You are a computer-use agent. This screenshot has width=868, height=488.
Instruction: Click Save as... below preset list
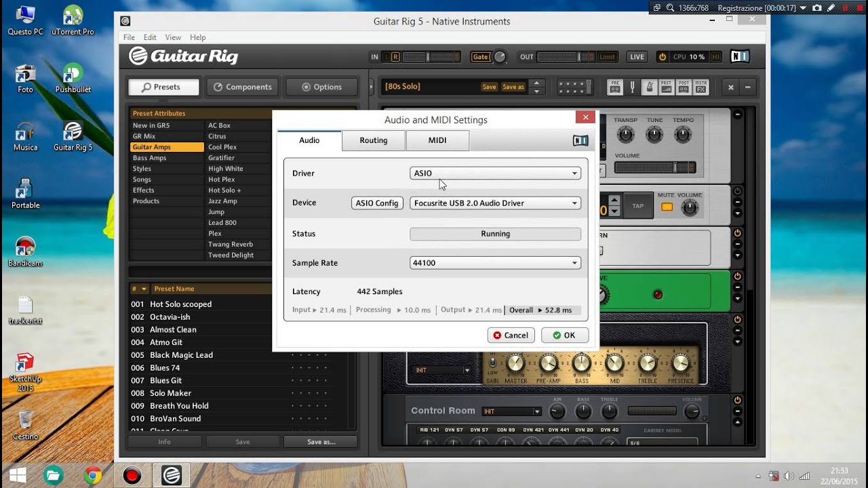[x=321, y=441]
